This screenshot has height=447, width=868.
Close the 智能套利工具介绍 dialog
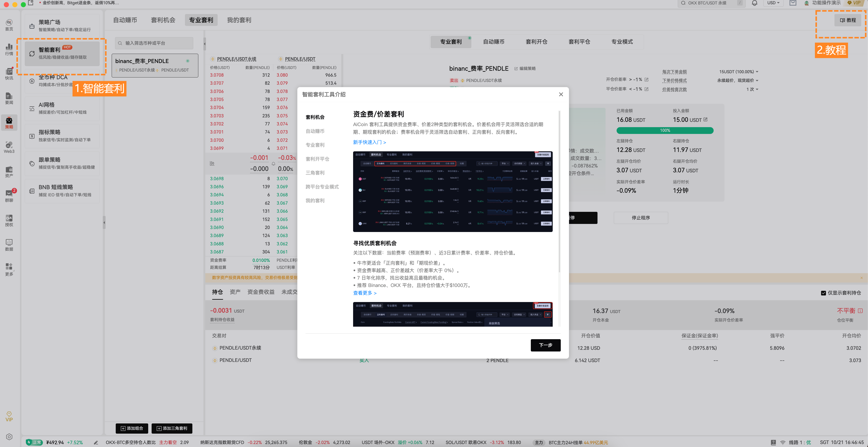click(561, 94)
